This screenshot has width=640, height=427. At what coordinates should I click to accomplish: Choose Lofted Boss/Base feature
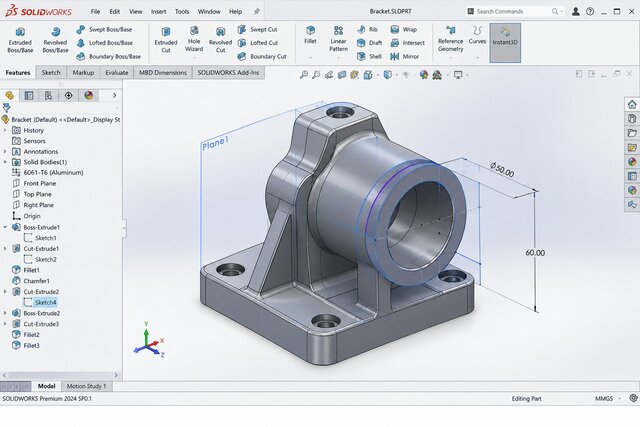(105, 43)
